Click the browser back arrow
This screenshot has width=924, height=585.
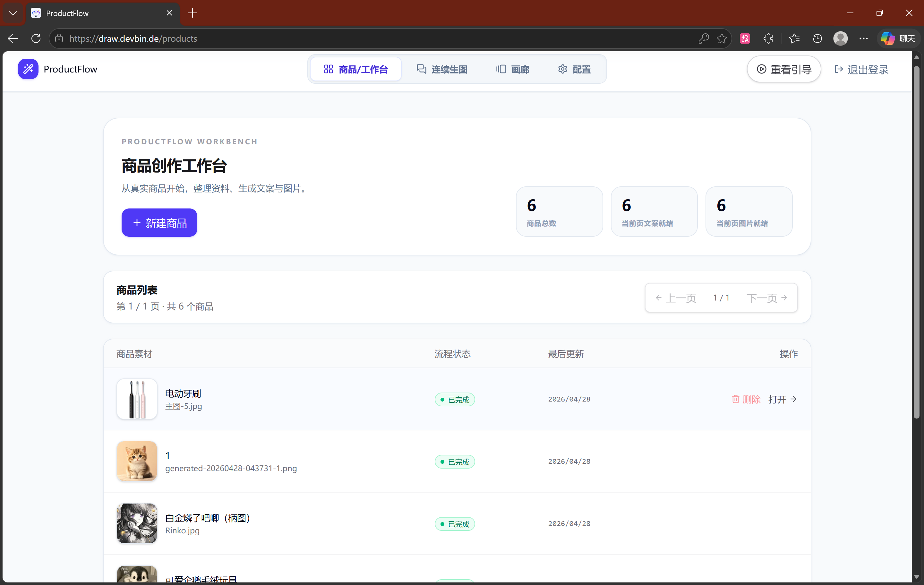pyautogui.click(x=13, y=38)
